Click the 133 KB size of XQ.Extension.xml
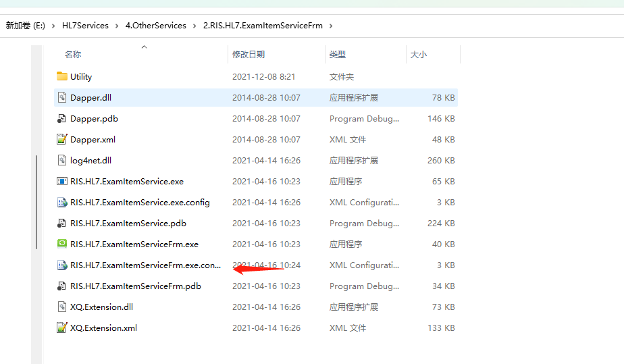The width and height of the screenshot is (624, 364). (441, 328)
